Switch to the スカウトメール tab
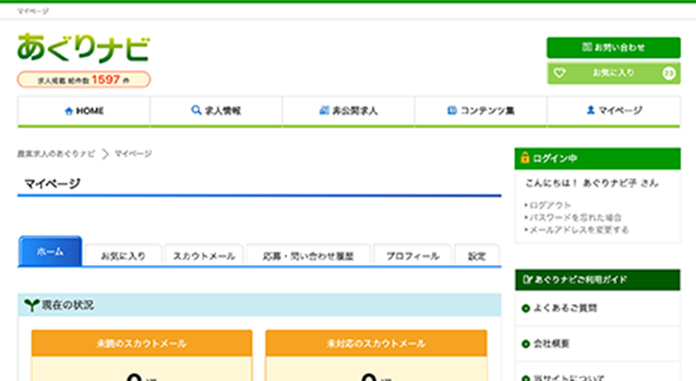 pyautogui.click(x=204, y=256)
